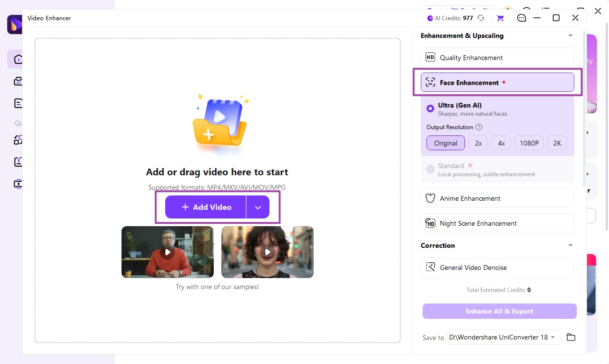609x364 pixels.
Task: Click the Add Video button
Action: tap(206, 207)
